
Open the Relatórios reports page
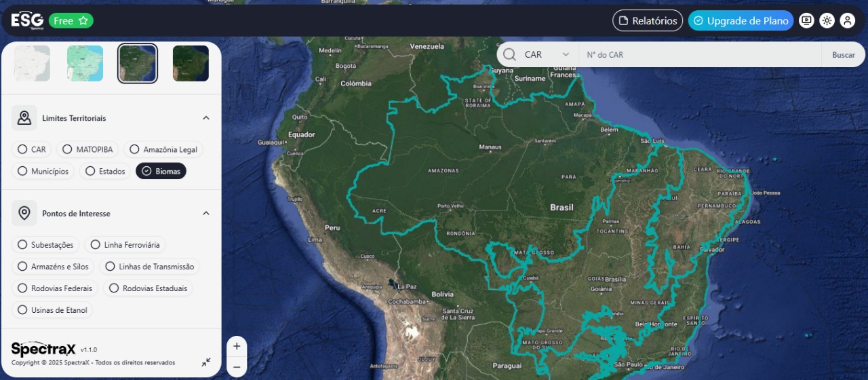648,21
